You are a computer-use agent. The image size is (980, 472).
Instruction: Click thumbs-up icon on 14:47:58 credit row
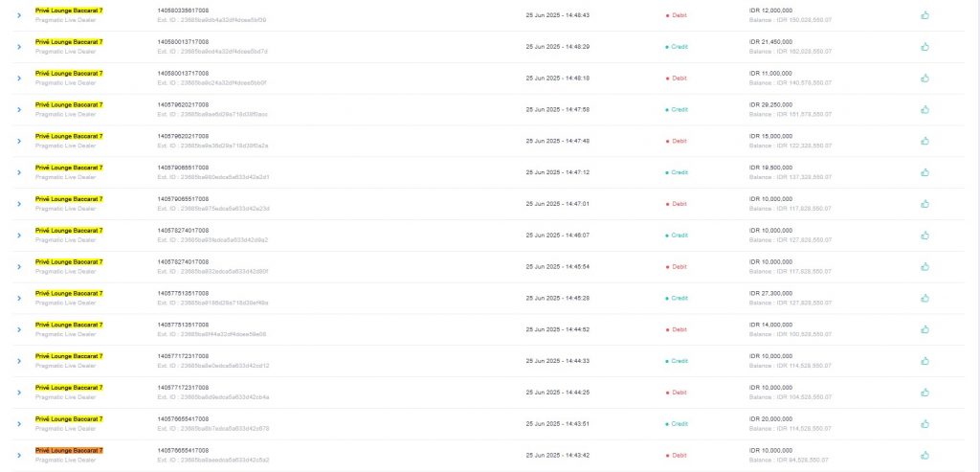[925, 109]
